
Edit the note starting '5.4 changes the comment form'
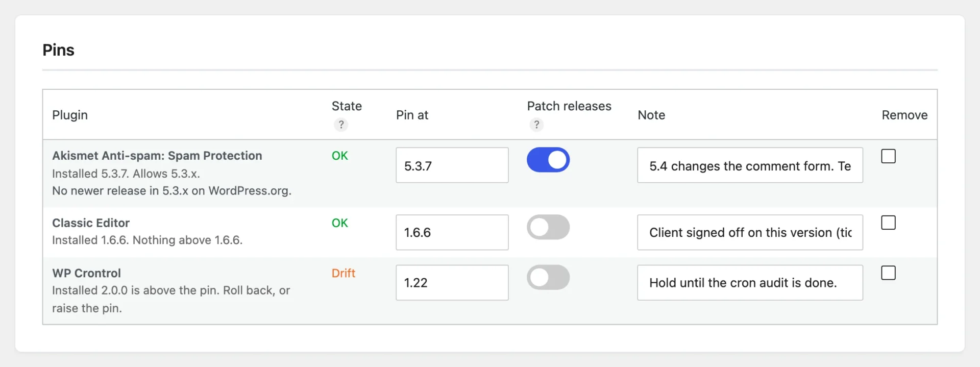pos(750,165)
